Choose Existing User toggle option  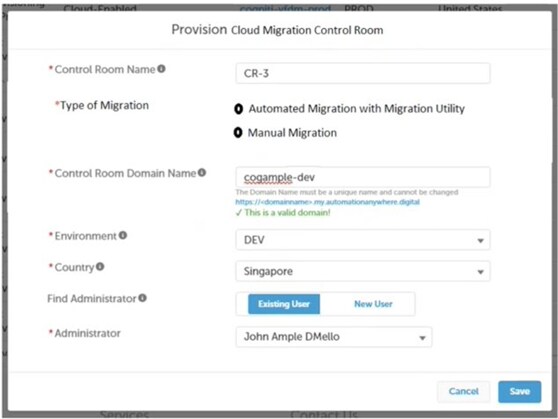click(284, 304)
